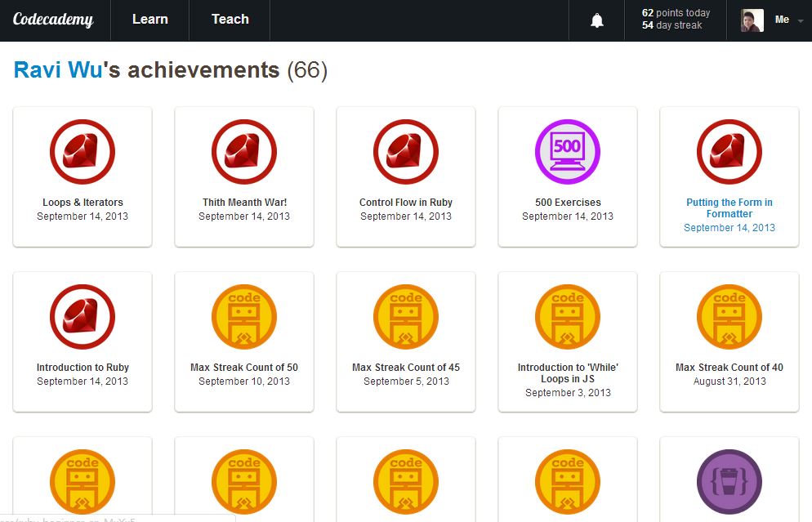Viewport: 812px width, 522px height.
Task: Open the Teach menu in navigation bar
Action: (x=230, y=20)
